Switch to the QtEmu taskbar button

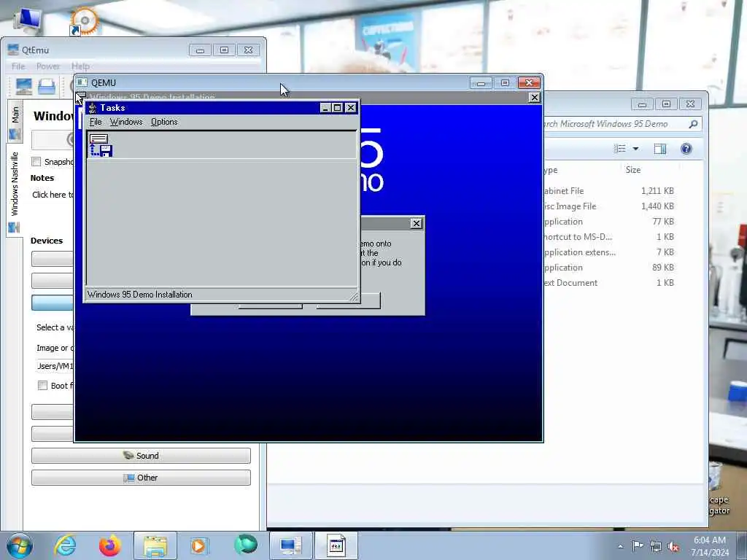(x=291, y=545)
